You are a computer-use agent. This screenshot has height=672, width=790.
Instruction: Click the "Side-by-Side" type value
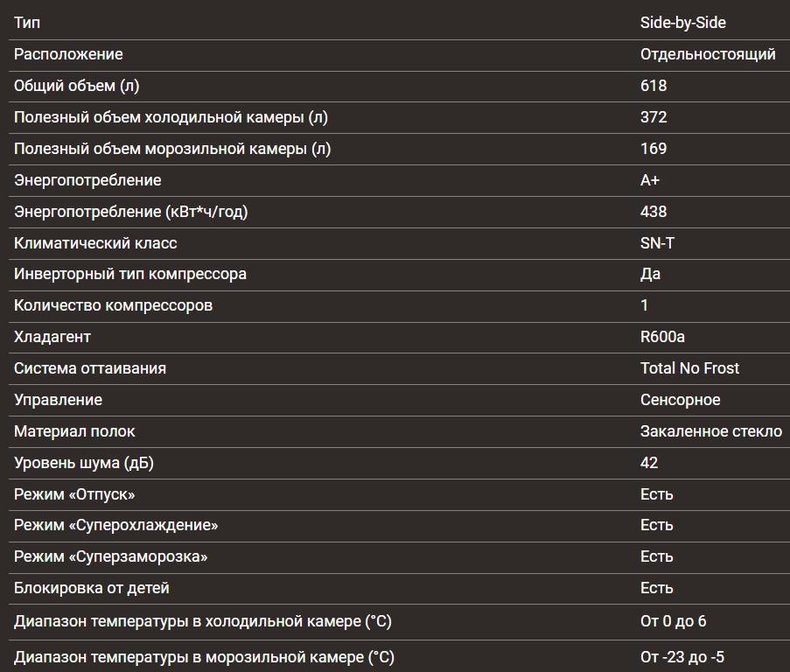point(682,23)
